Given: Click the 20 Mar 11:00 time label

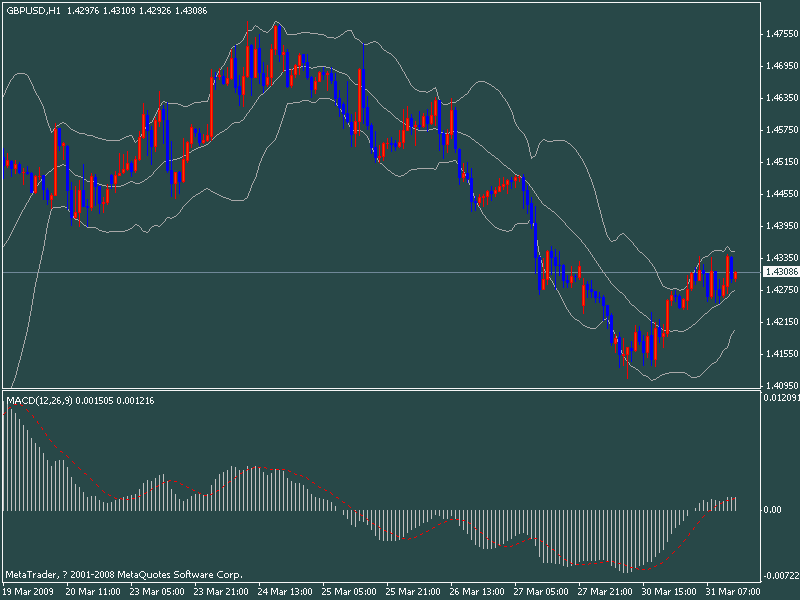Looking at the screenshot, I should tap(93, 592).
